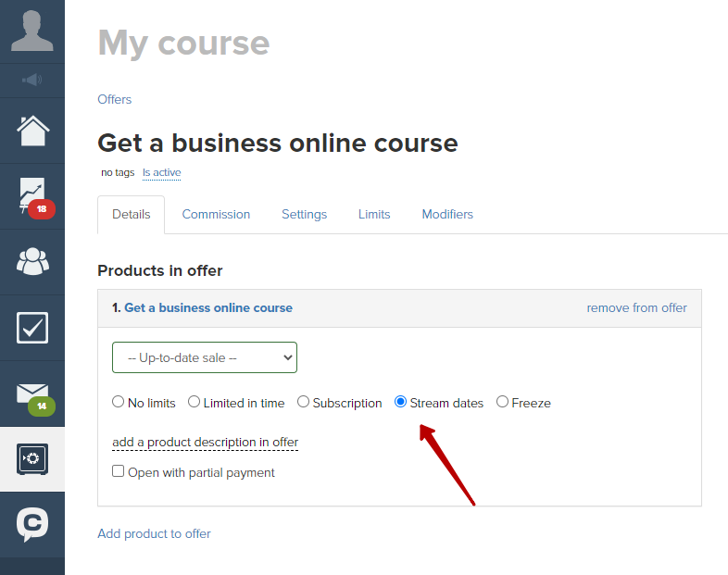Open the mail icon with 14 badge

point(35,399)
